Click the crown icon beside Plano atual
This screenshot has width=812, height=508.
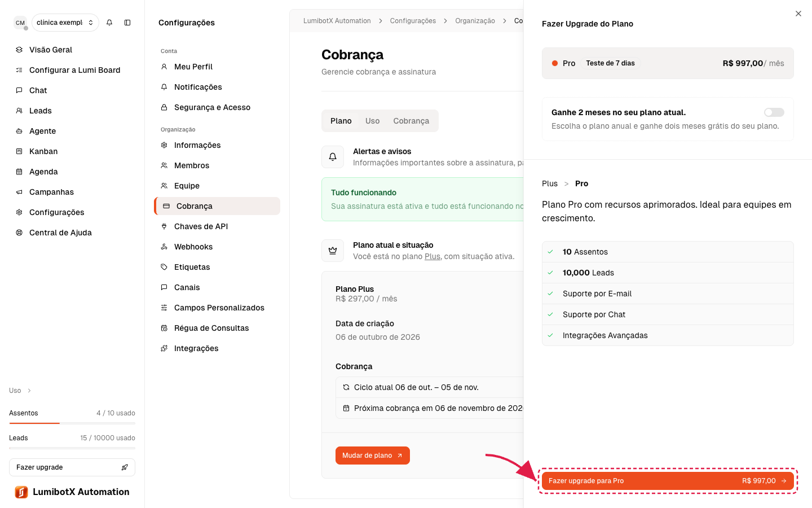333,251
